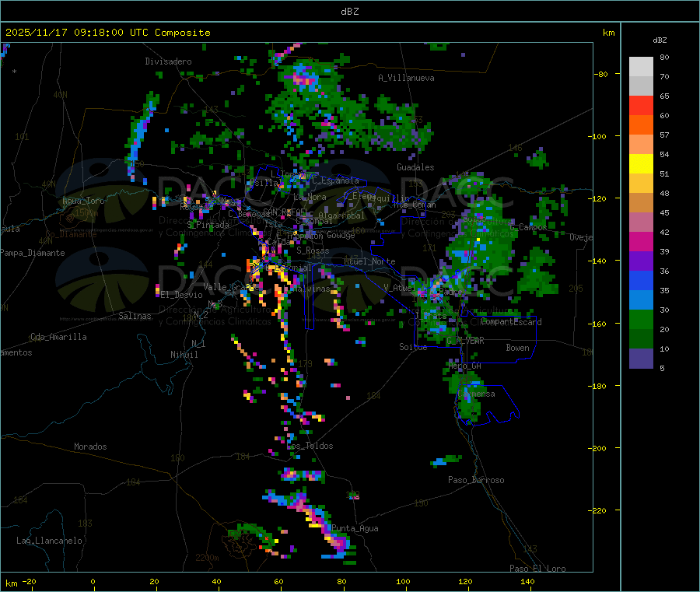The width and height of the screenshot is (700, 592).
Task: Click the Soitue place label
Action: coord(413,347)
